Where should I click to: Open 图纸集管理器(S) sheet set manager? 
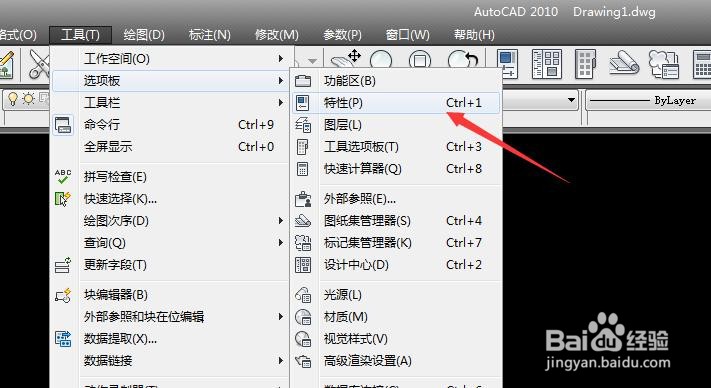click(x=395, y=221)
